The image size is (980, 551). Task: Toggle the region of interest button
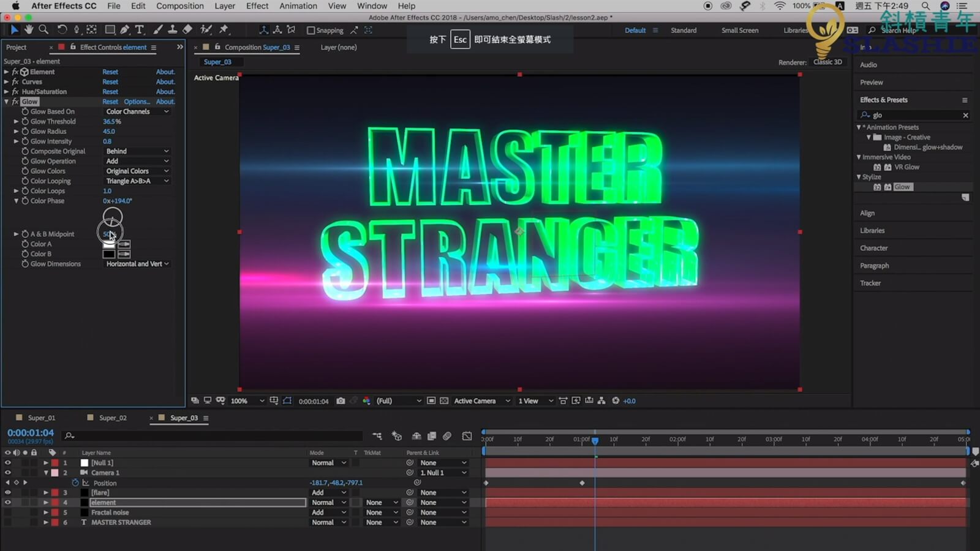(431, 401)
